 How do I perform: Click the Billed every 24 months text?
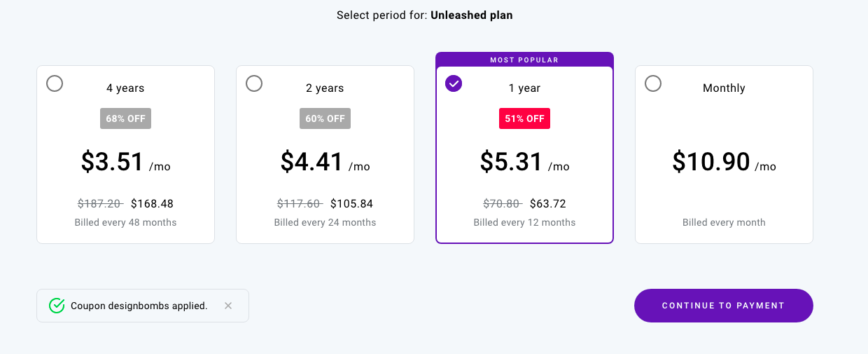click(x=325, y=222)
